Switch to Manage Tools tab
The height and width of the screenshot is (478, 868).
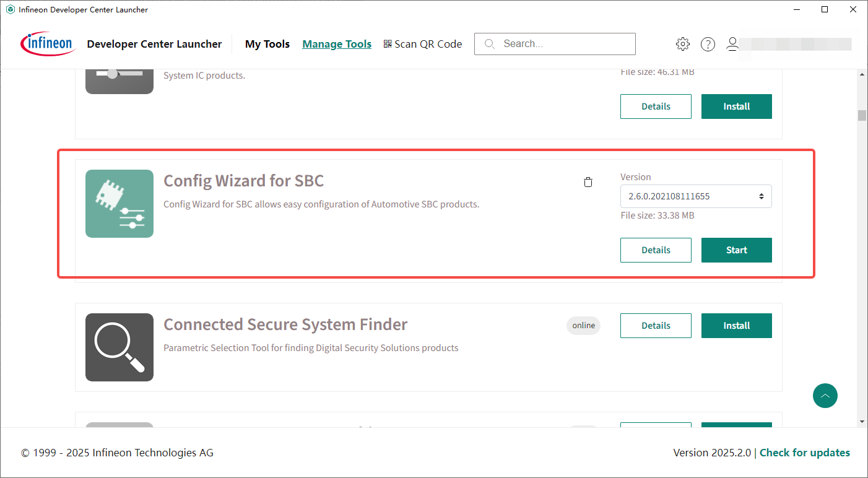coord(337,44)
